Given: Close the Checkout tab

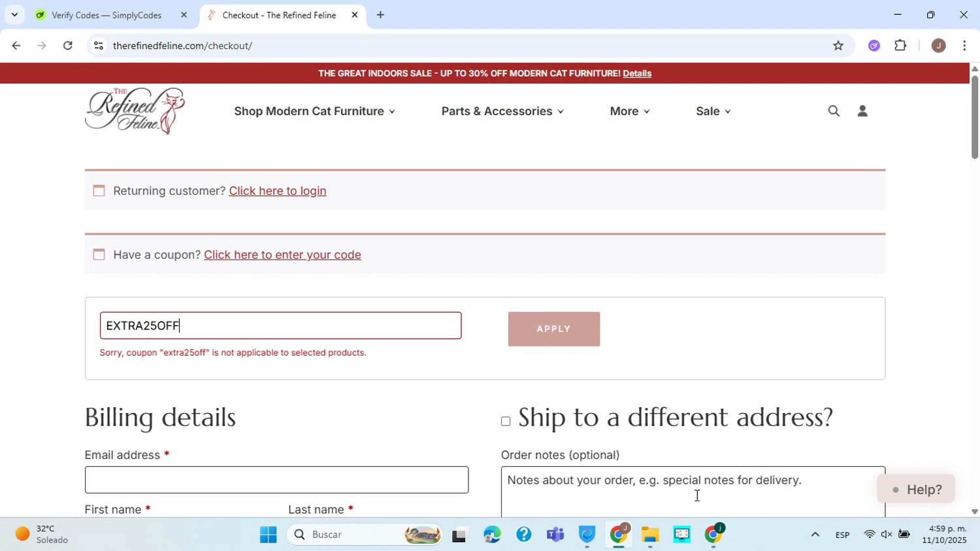Looking at the screenshot, I should (355, 15).
